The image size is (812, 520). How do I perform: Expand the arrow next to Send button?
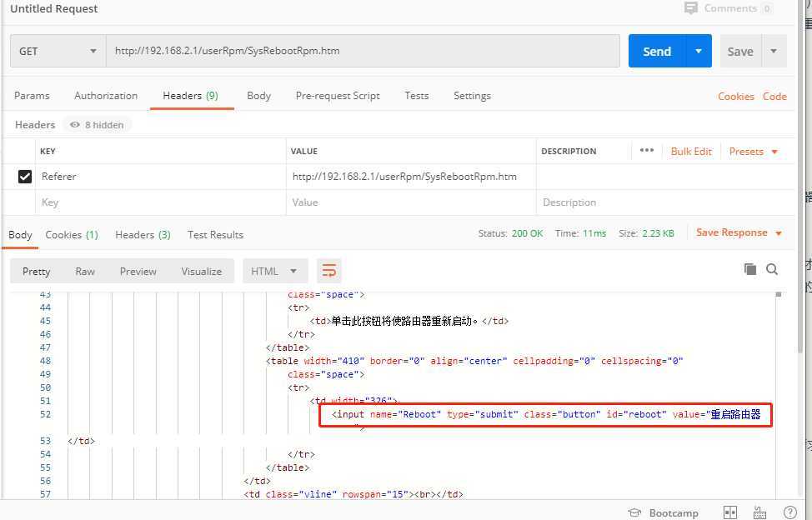tap(699, 51)
